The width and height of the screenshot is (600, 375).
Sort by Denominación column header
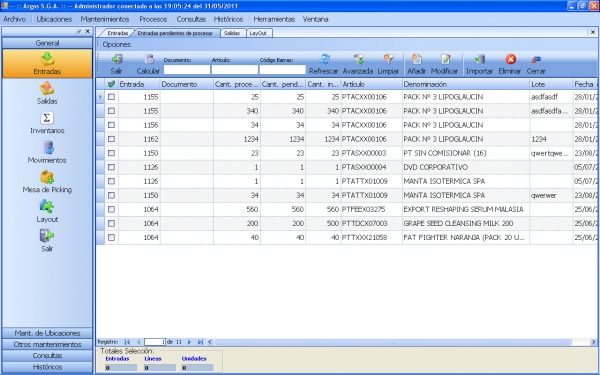[x=466, y=84]
